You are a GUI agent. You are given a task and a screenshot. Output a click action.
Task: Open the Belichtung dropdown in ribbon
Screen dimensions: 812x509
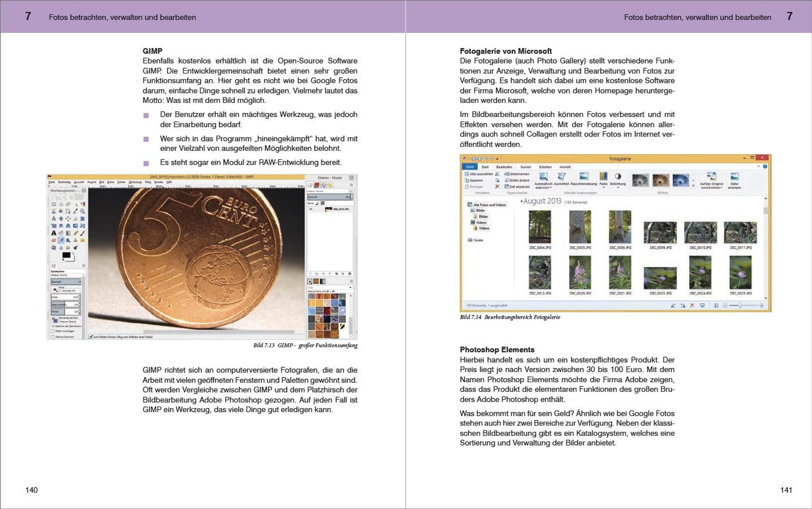[618, 187]
